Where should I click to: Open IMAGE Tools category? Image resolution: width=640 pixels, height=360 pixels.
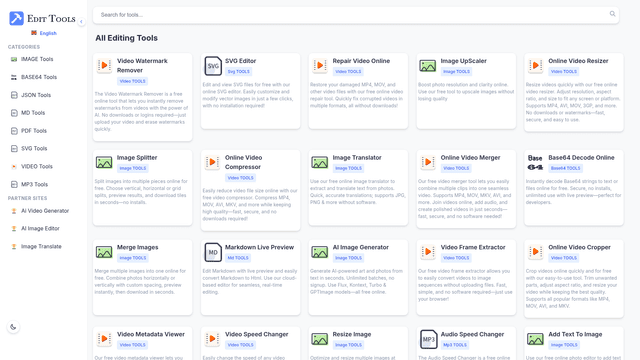(x=37, y=59)
